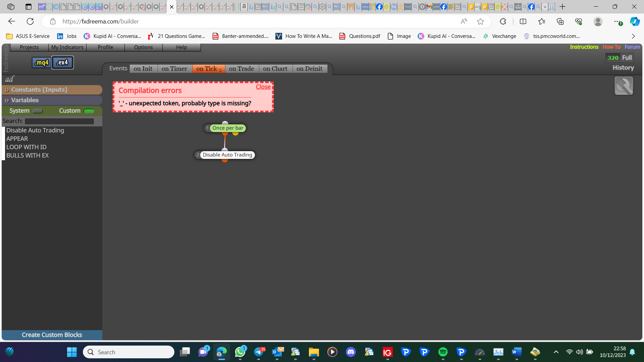The height and width of the screenshot is (362, 644).
Task: Open browser extensions icon
Action: (502, 21)
